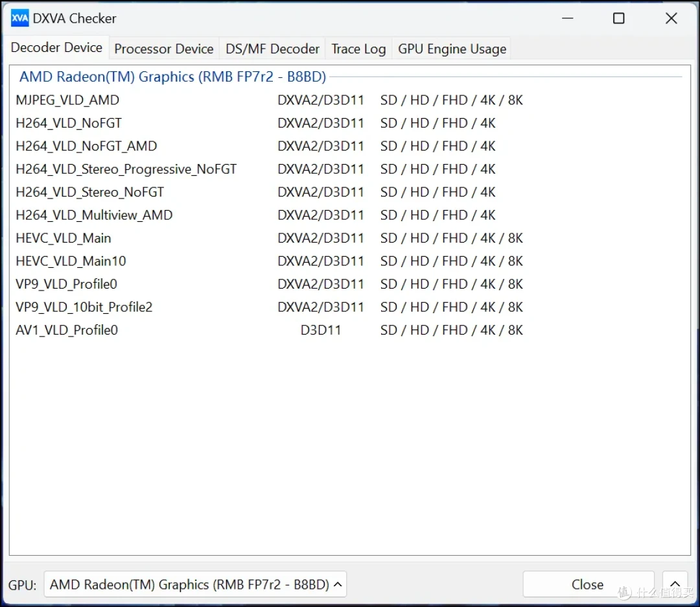Open the DS/MF Decoder tab
The height and width of the screenshot is (607, 700).
[x=272, y=49]
